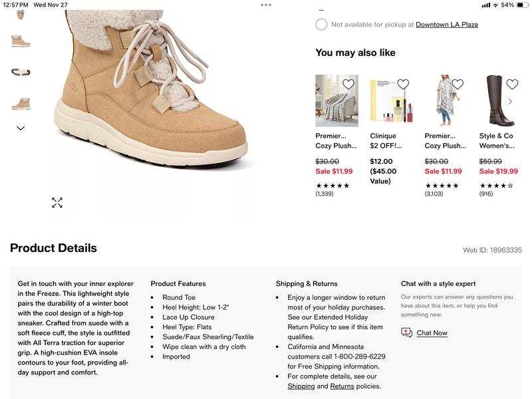The height and width of the screenshot is (399, 532).
Task: Open Downtown LA Plaza store link
Action: coord(446,25)
